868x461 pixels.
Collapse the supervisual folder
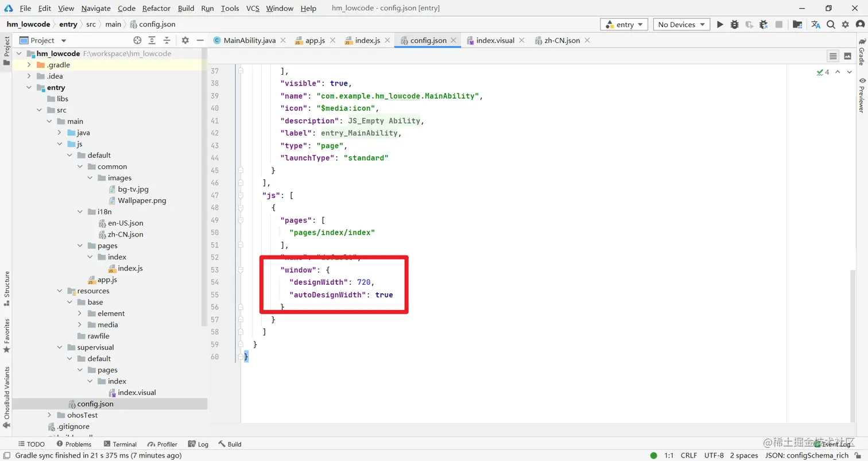[60, 347]
